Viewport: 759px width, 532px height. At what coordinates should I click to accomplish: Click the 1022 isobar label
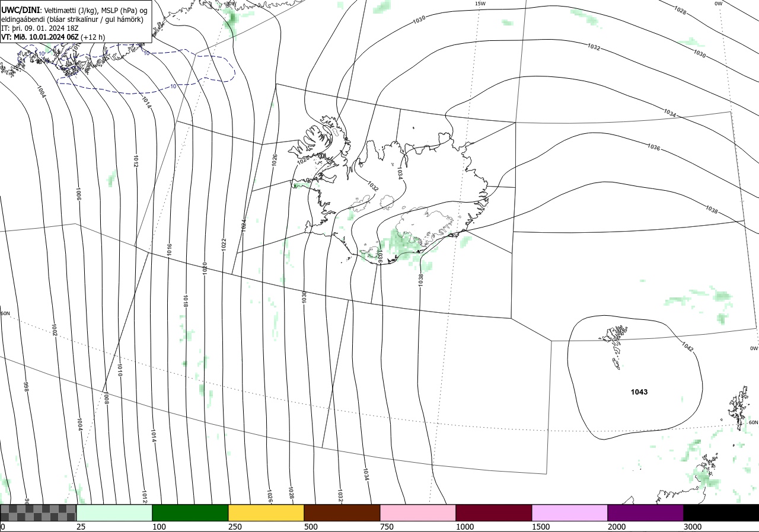pos(224,245)
